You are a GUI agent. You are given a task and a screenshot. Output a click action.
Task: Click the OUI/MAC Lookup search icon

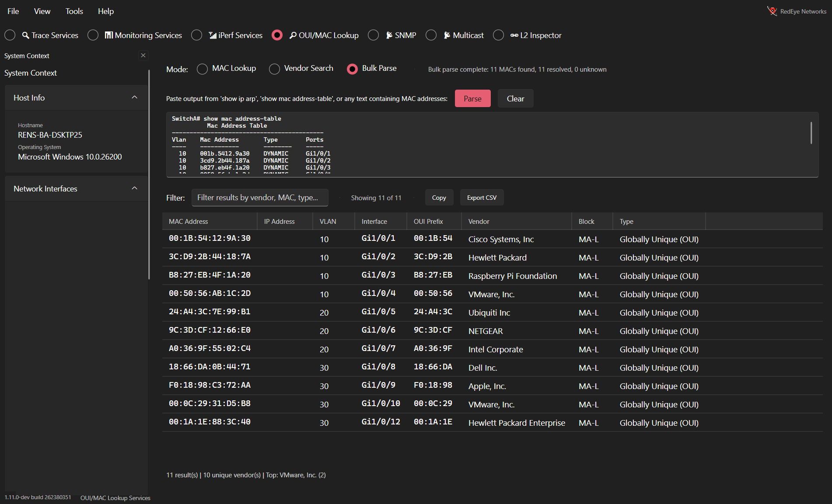pos(293,35)
